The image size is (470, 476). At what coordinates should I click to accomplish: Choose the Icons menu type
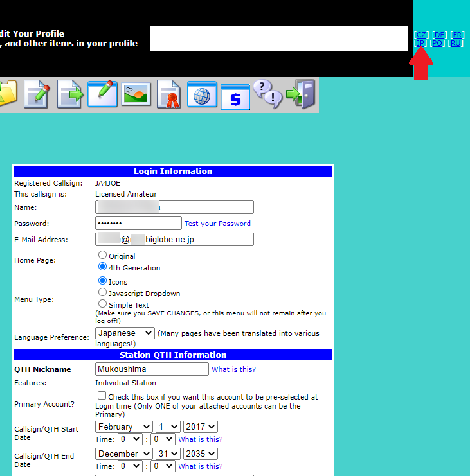coord(102,281)
